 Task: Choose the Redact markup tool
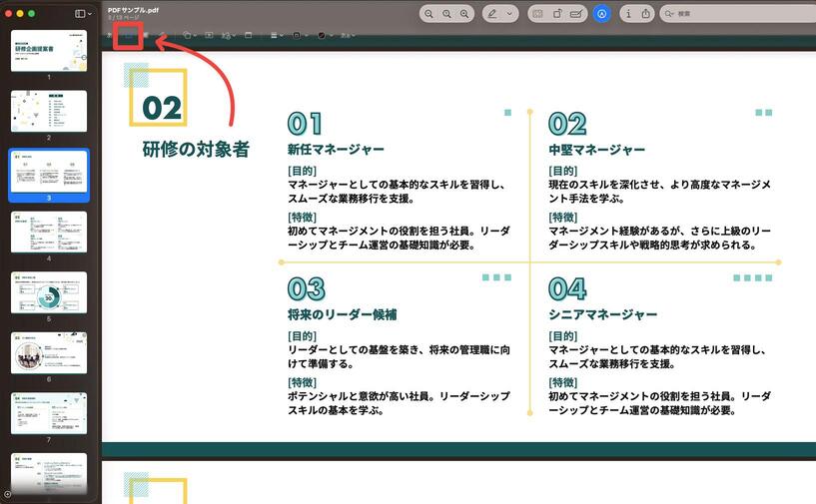[x=146, y=35]
